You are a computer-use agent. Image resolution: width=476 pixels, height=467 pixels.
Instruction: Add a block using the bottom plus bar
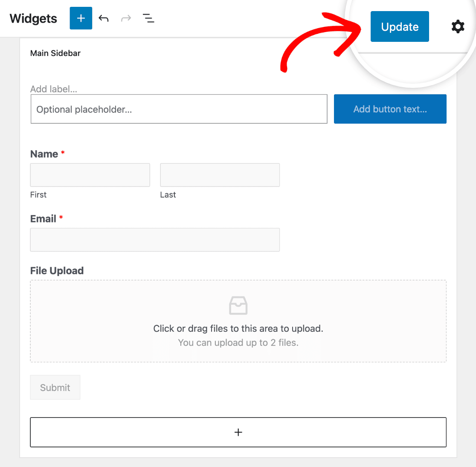238,432
